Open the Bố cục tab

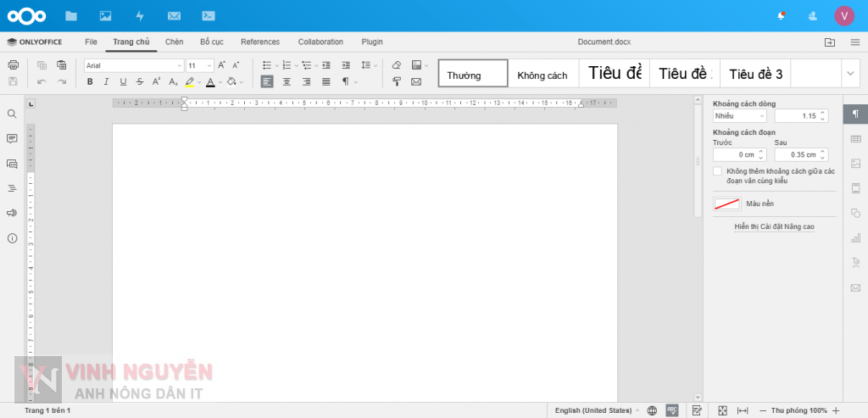point(211,42)
